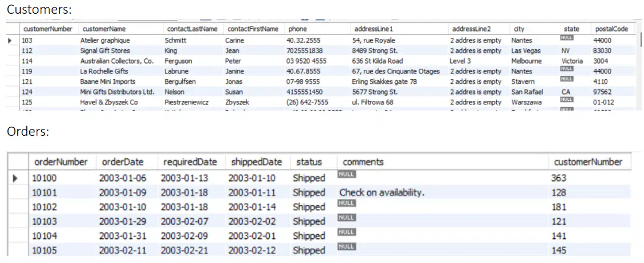Click the 'Australian Collectors, Co.' cell
The width and height of the screenshot is (644, 263).
pyautogui.click(x=117, y=61)
